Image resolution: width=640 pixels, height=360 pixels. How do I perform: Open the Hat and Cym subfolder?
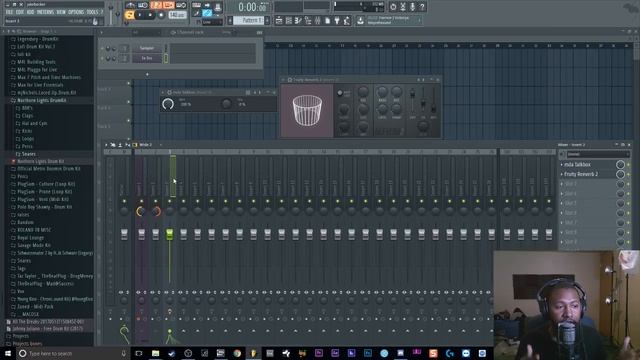[x=34, y=123]
